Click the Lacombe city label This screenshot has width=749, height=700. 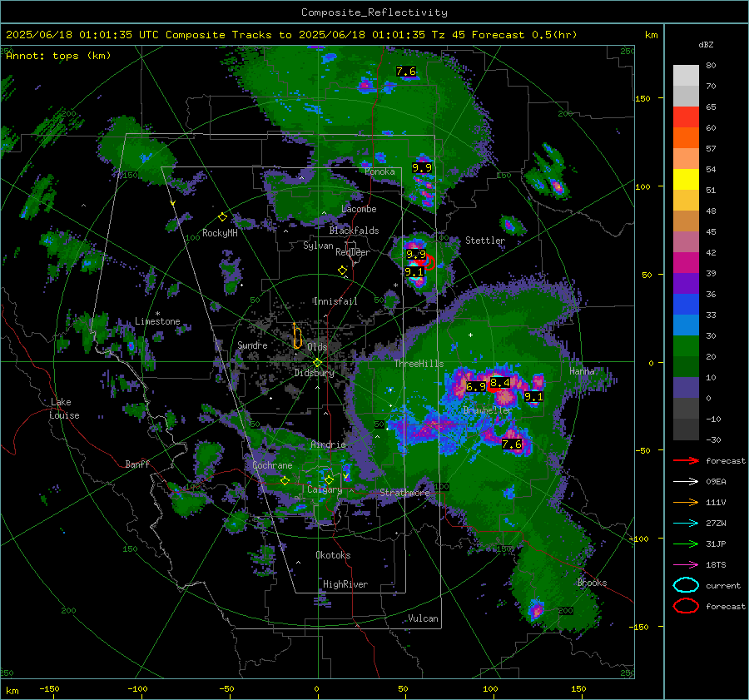[359, 209]
